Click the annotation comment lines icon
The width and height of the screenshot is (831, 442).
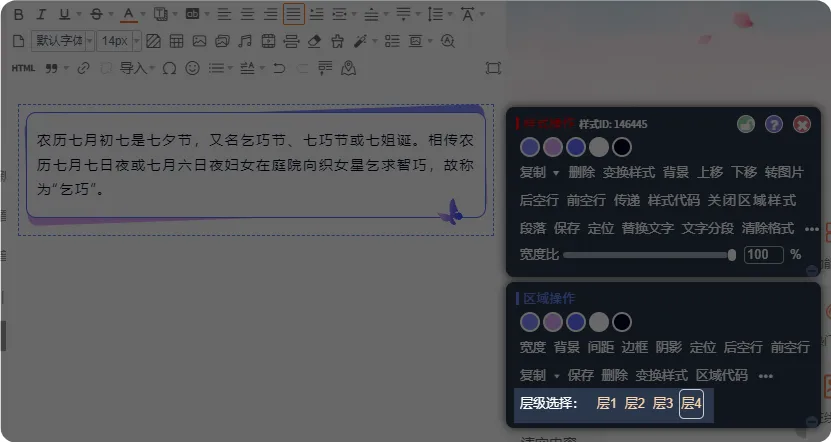click(x=325, y=68)
